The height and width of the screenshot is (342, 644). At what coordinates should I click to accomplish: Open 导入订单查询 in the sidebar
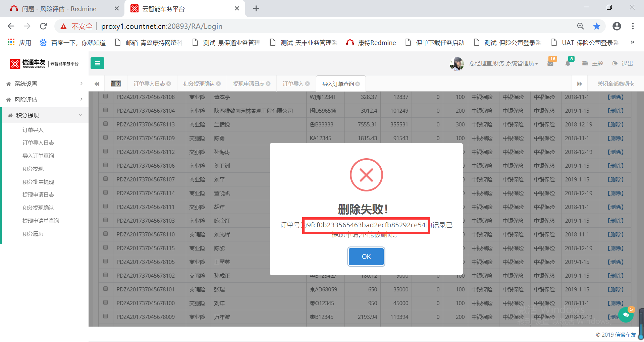38,156
